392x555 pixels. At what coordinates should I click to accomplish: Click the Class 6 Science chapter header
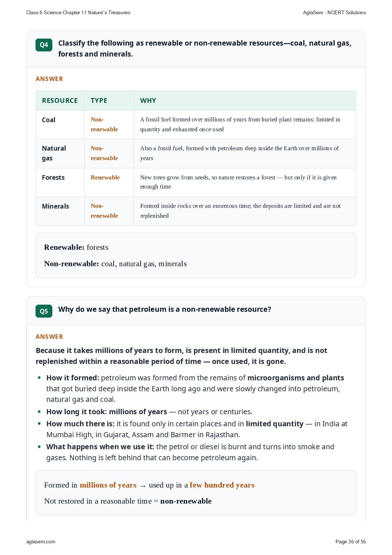78,12
